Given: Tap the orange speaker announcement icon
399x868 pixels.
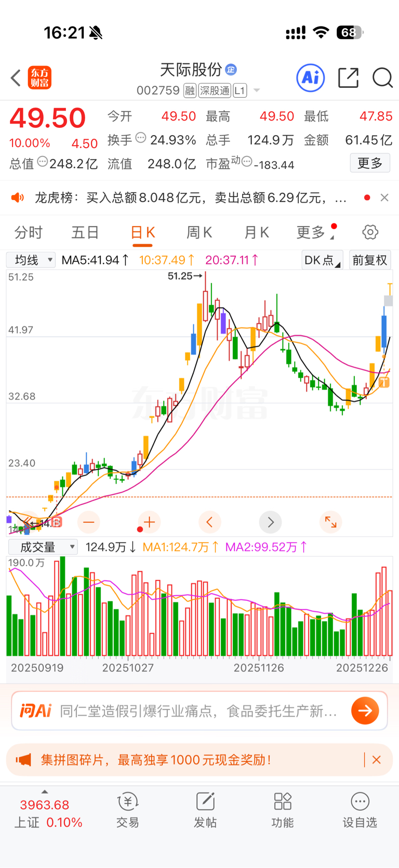Looking at the screenshot, I should point(18,198).
